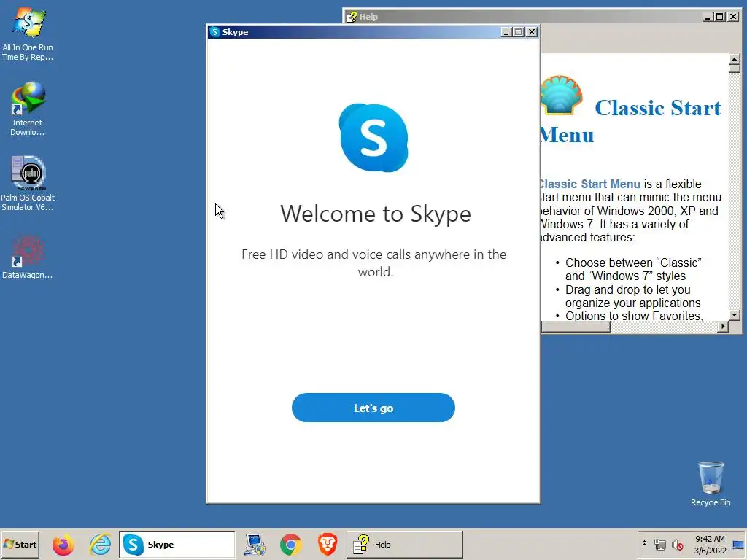Click the Help window scroll up arrow
747x560 pixels.
click(x=734, y=58)
